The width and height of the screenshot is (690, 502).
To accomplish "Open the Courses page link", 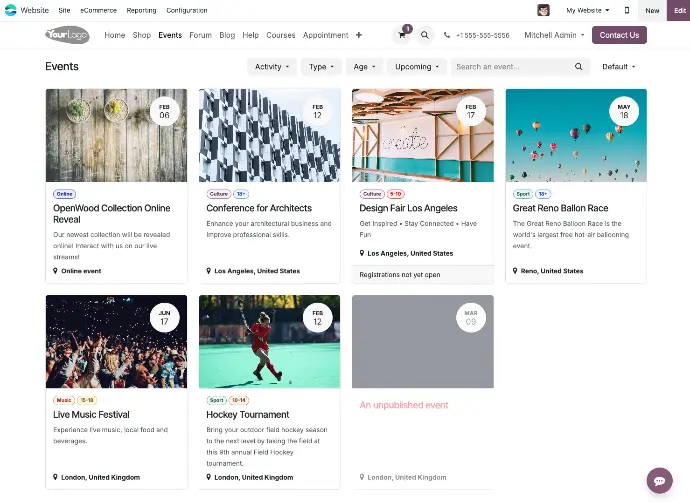I will tap(281, 35).
